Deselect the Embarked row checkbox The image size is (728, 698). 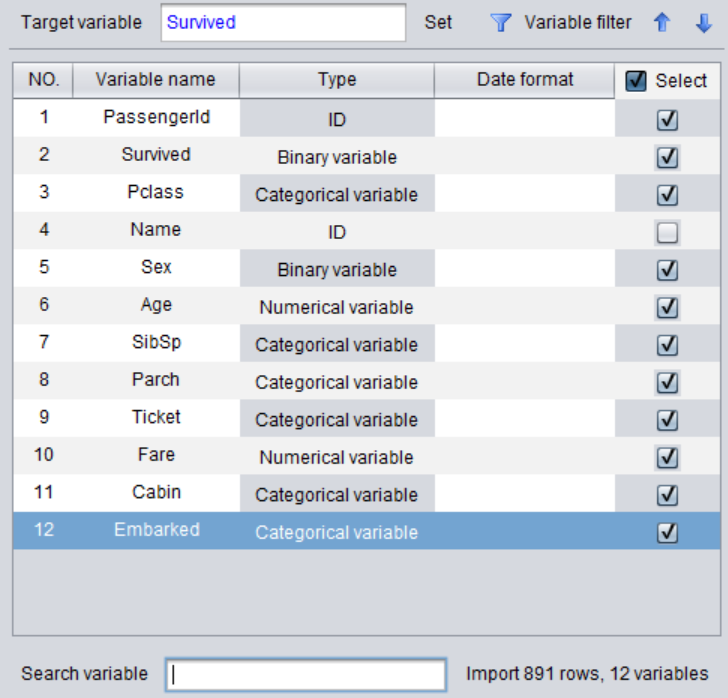pyautogui.click(x=667, y=533)
